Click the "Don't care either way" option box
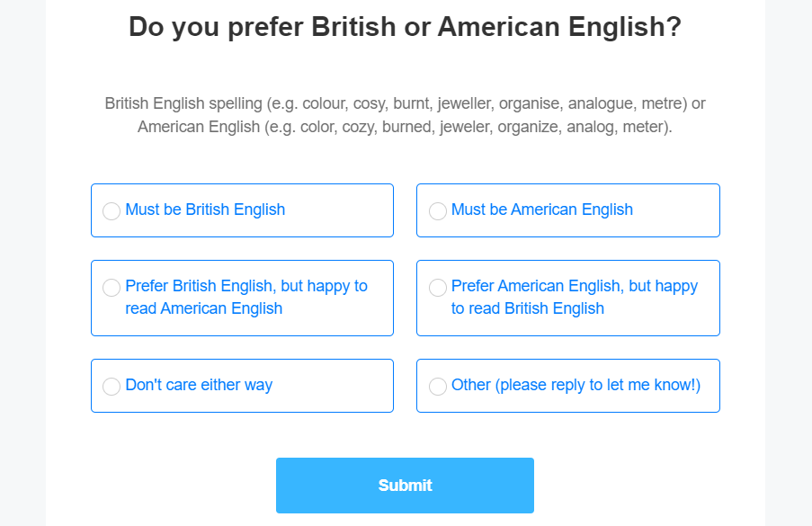Screen dimensions: 812x526 242,386
